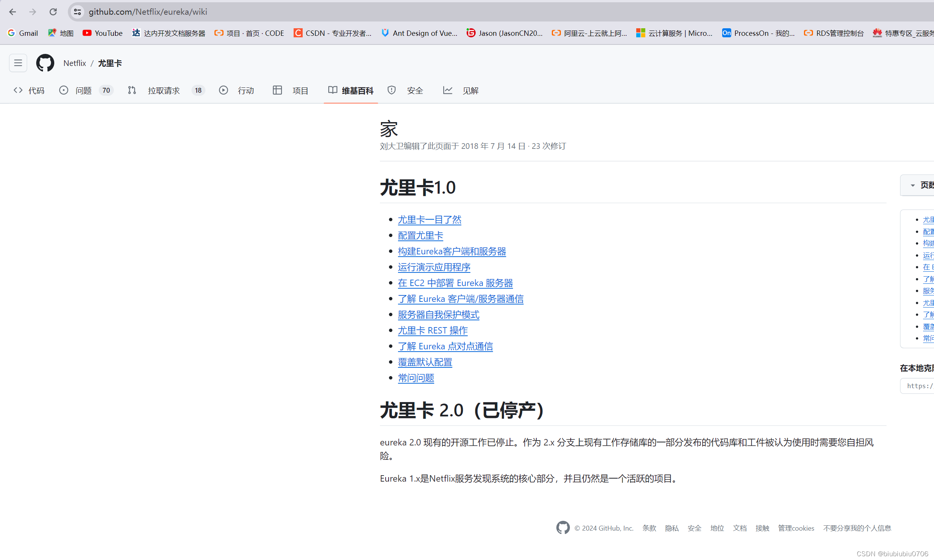Click the 拉取请求 (Pull Requests) icon
Viewport: 934px width, 560px height.
pos(132,90)
